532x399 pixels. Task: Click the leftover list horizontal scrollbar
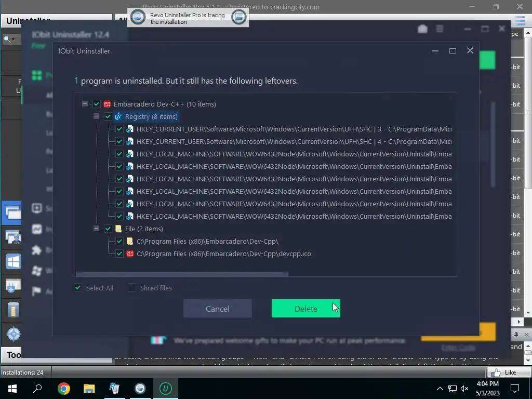[x=182, y=274]
